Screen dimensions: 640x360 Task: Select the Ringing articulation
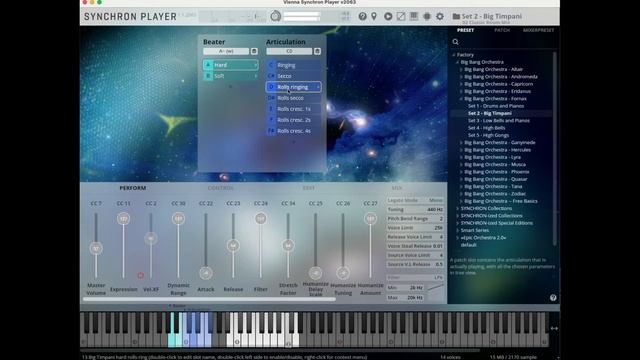click(293, 65)
